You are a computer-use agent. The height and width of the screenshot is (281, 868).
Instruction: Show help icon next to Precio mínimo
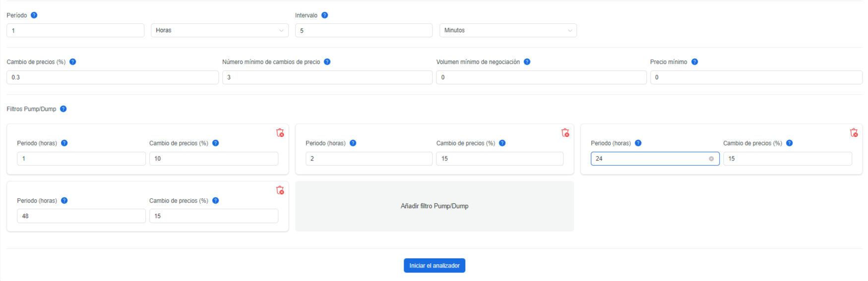coord(695,61)
